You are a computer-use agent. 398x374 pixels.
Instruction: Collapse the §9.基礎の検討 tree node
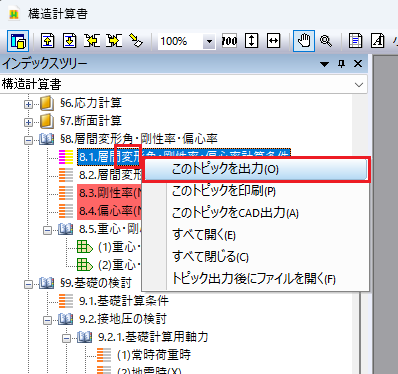tap(28, 284)
